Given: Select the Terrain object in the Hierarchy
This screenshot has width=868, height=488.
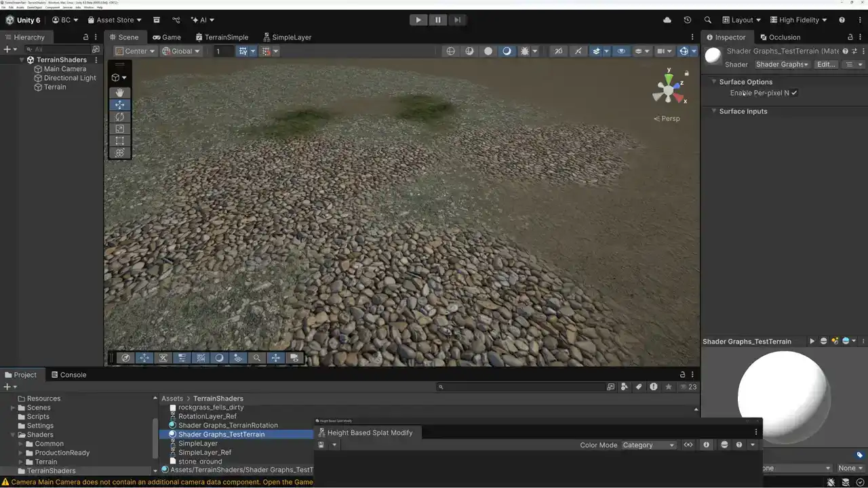Looking at the screenshot, I should [x=55, y=87].
